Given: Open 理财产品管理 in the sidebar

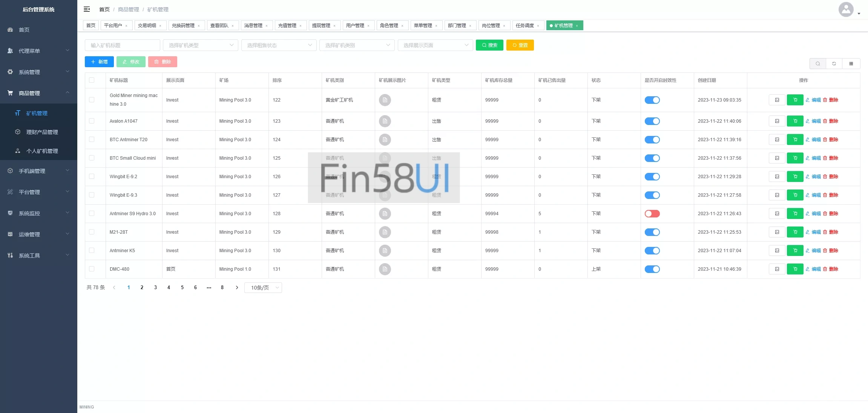Looking at the screenshot, I should (x=42, y=132).
